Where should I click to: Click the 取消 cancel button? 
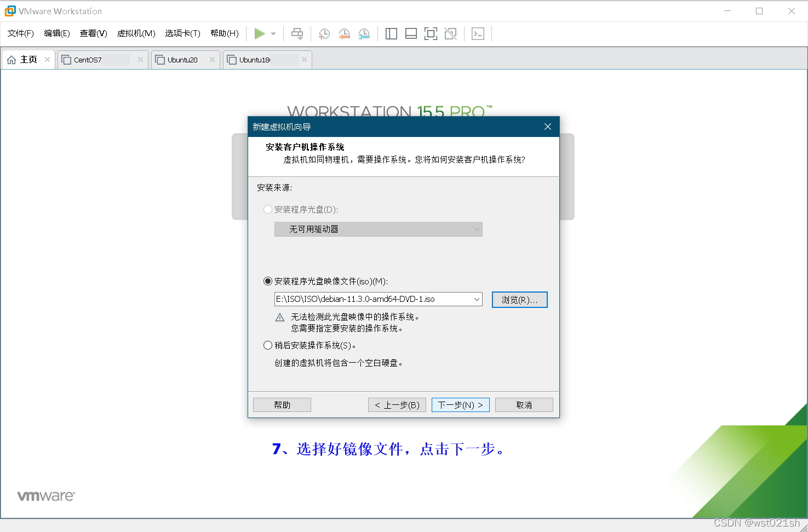click(x=524, y=405)
